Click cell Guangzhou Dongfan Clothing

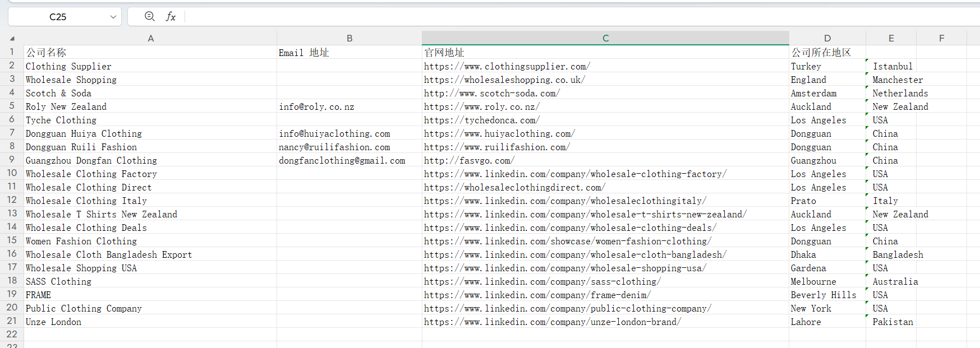[150, 160]
